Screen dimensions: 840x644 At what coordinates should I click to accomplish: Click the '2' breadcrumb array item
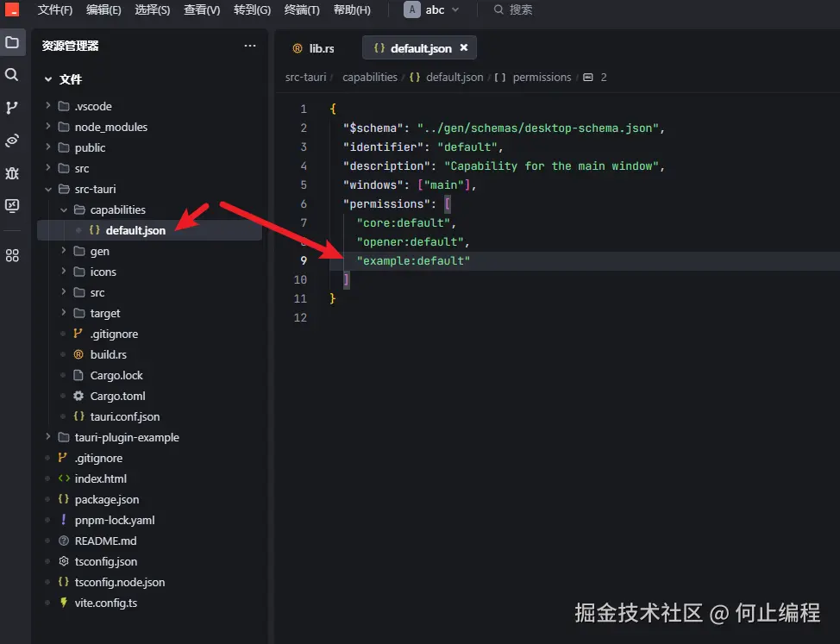(604, 77)
